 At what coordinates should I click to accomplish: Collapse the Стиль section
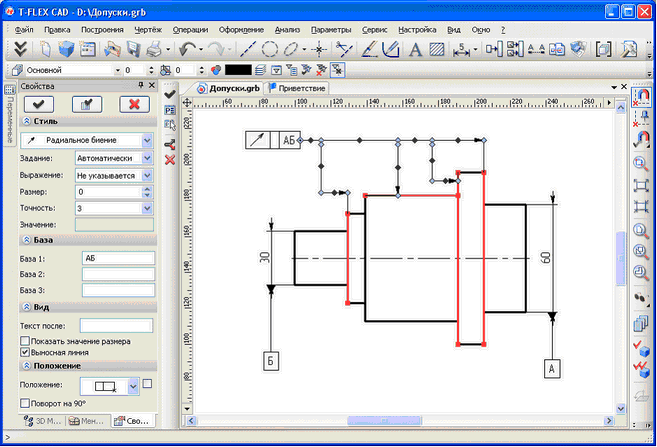pos(26,121)
